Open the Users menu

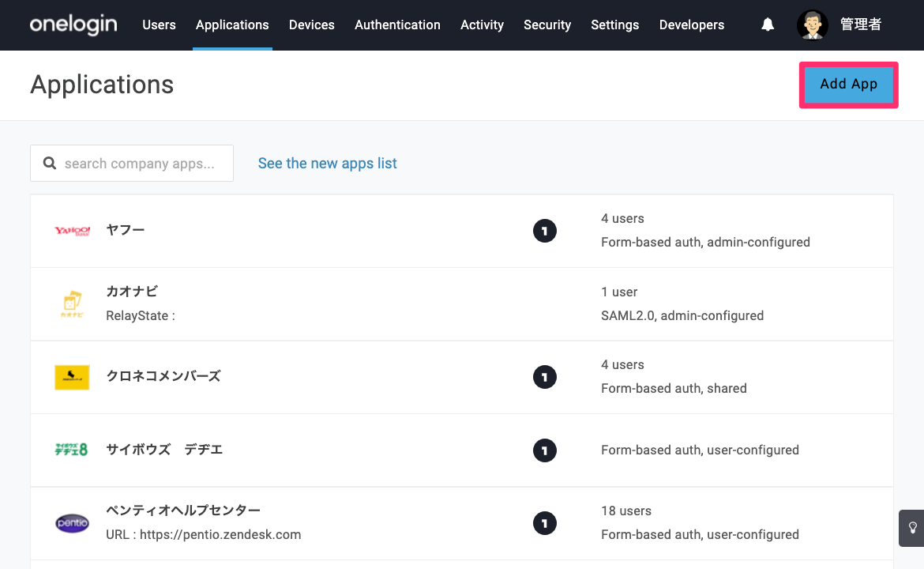coord(159,24)
